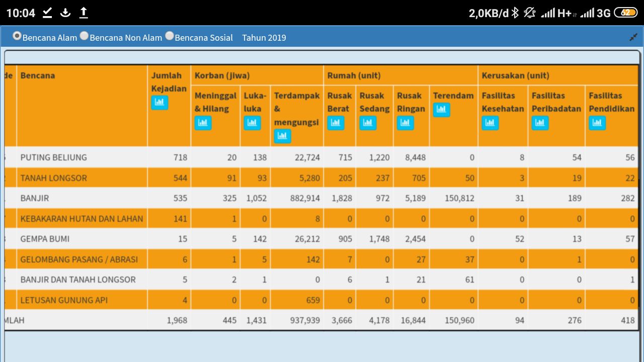Select BANJIR DAN TANAH LONGSOR row
Viewport: 644px width, 362px height.
[78, 280]
